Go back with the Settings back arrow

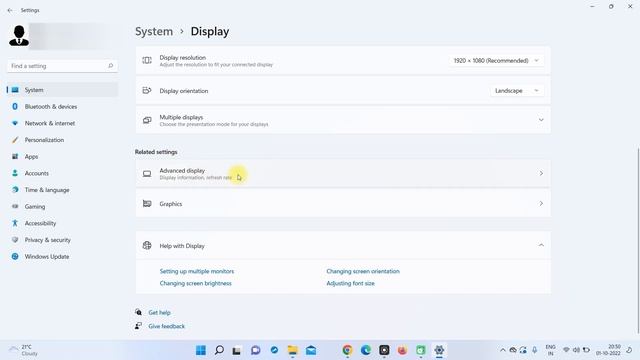(x=10, y=10)
